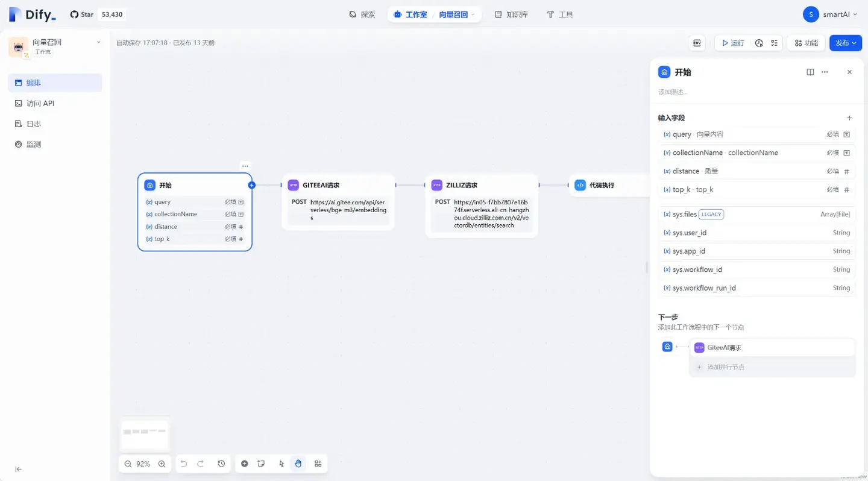The image size is (868, 481).
Task: Click the GitHub Star 53,430 link
Action: pyautogui.click(x=98, y=14)
